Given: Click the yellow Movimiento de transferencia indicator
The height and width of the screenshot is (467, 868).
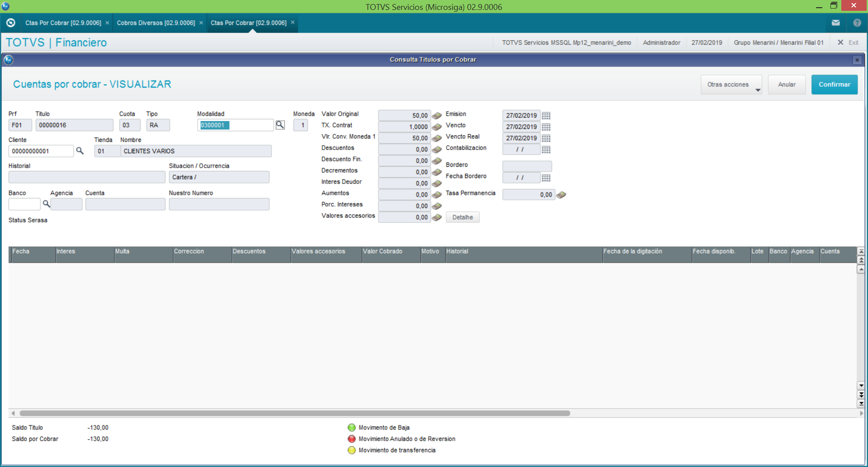Looking at the screenshot, I should click(x=352, y=450).
